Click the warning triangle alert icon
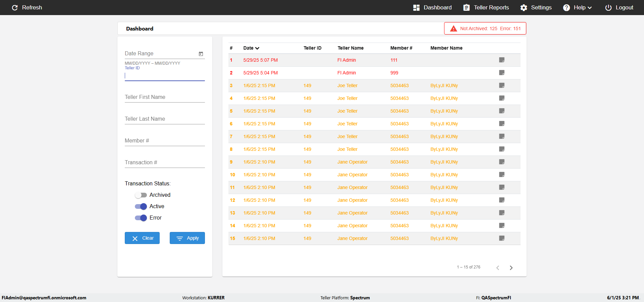The image size is (644, 302). 453,28
